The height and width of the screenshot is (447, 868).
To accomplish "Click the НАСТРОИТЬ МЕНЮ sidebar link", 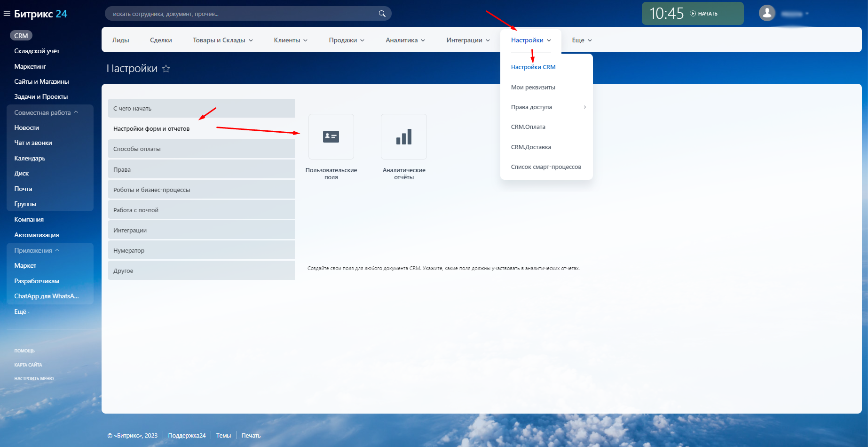I will click(x=34, y=379).
